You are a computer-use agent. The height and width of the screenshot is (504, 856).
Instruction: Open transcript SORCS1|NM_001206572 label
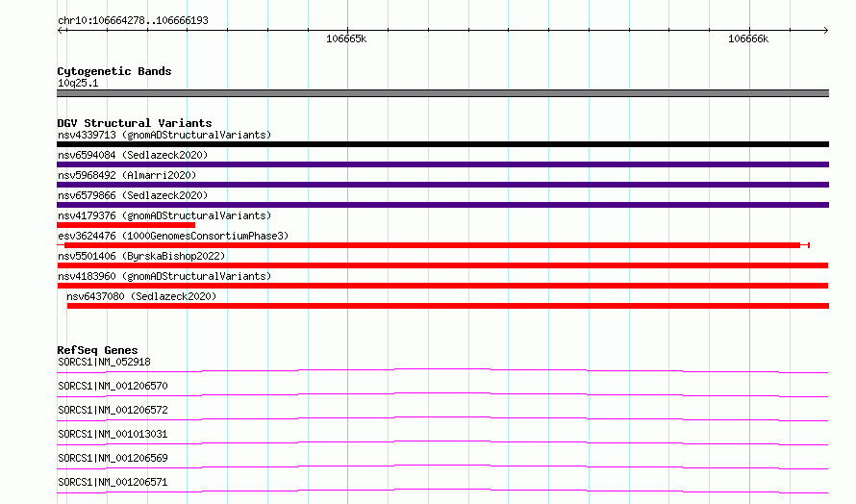pos(113,410)
